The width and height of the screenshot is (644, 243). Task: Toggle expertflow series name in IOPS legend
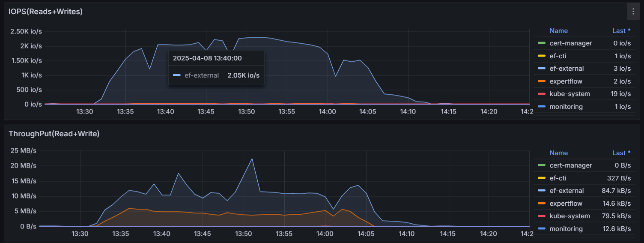(566, 81)
